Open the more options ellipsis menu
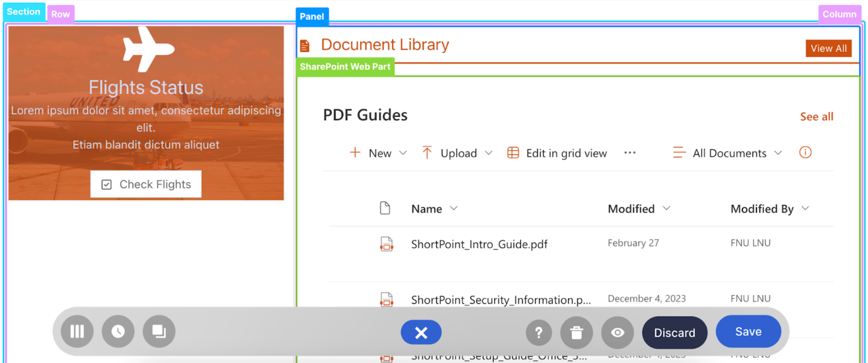This screenshot has width=868, height=363. click(630, 153)
